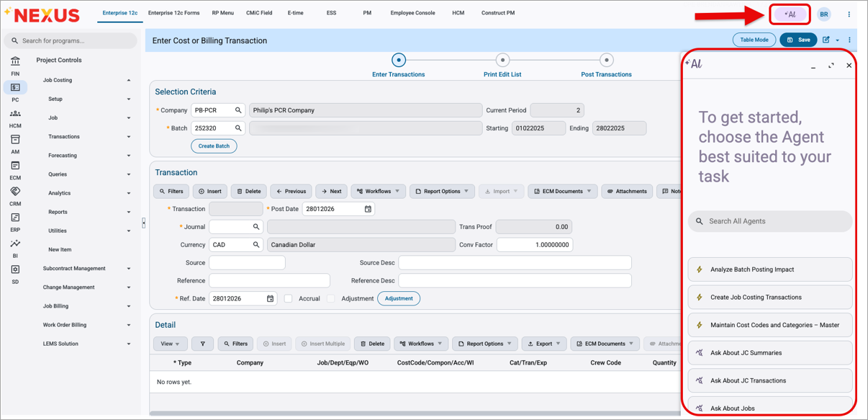868x420 pixels.
Task: Click the Enter Transactions step circle
Action: 399,60
